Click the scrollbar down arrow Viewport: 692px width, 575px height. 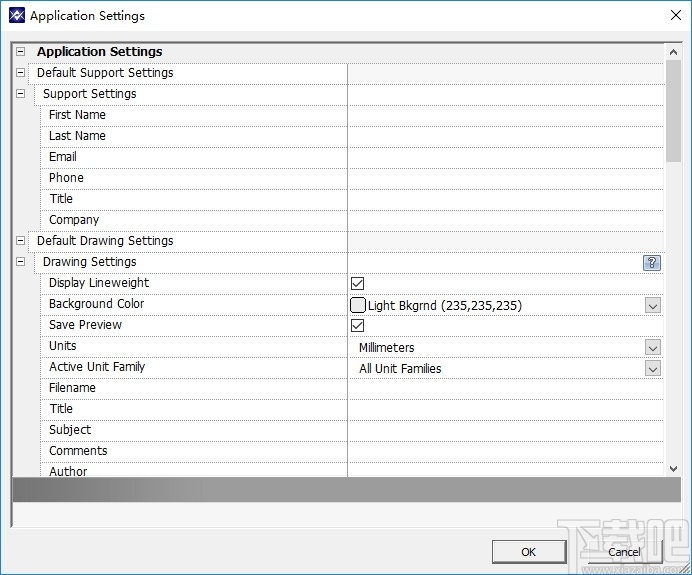point(673,469)
